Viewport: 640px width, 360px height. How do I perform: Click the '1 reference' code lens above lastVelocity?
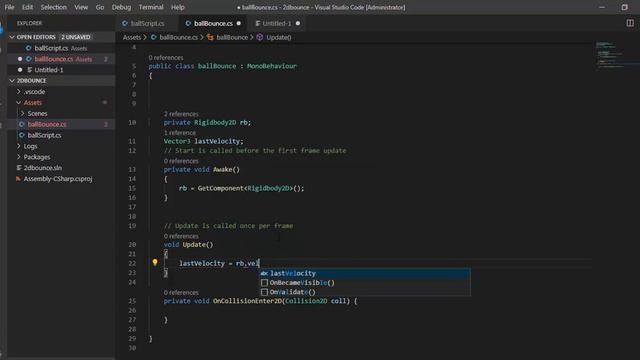[x=180, y=133]
